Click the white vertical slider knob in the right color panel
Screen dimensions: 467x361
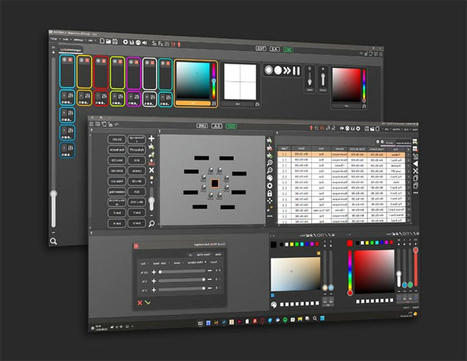[x=399, y=275]
